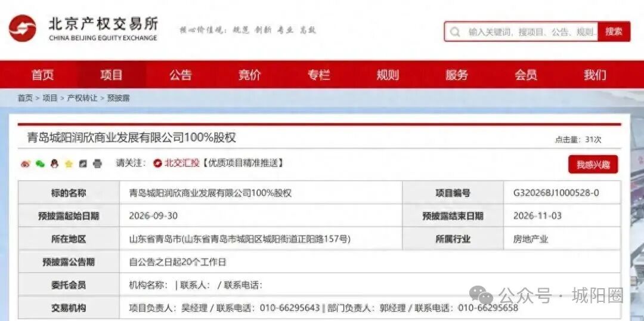This screenshot has height=321, width=644.
Task: Click the start date 2026-09-30
Action: click(153, 216)
